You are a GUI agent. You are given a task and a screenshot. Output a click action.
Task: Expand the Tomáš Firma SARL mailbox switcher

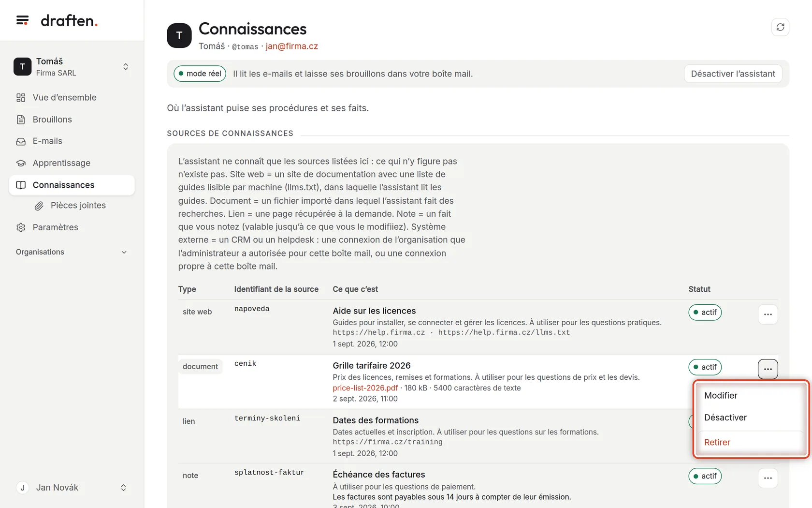(x=72, y=67)
